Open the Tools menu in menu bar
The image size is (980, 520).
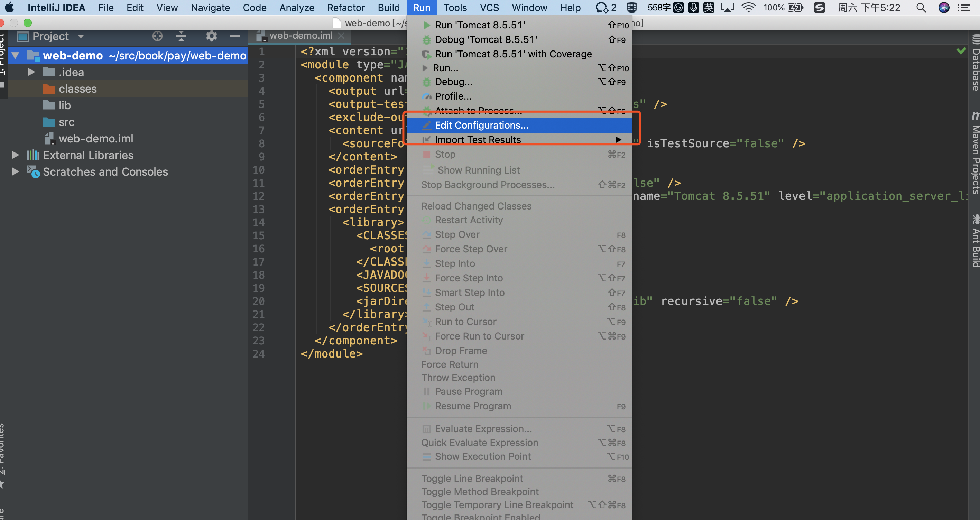pyautogui.click(x=455, y=8)
